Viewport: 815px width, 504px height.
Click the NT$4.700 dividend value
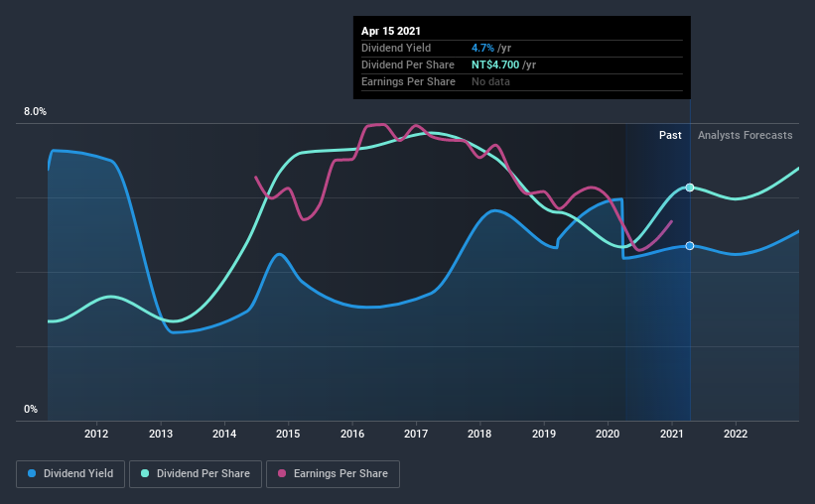(495, 64)
